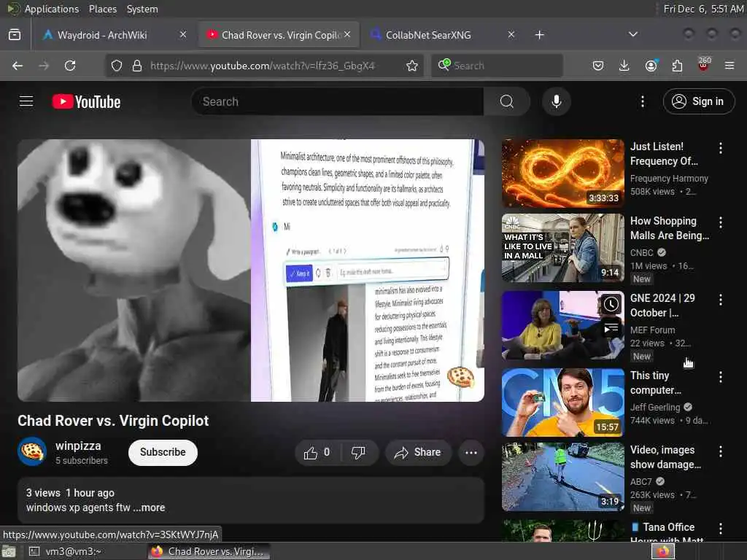The width and height of the screenshot is (747, 560).
Task: Subscribe to the winpizza channel
Action: (163, 452)
